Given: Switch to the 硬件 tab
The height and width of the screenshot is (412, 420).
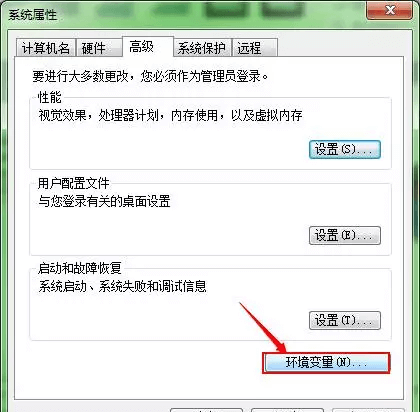Looking at the screenshot, I should point(99,48).
